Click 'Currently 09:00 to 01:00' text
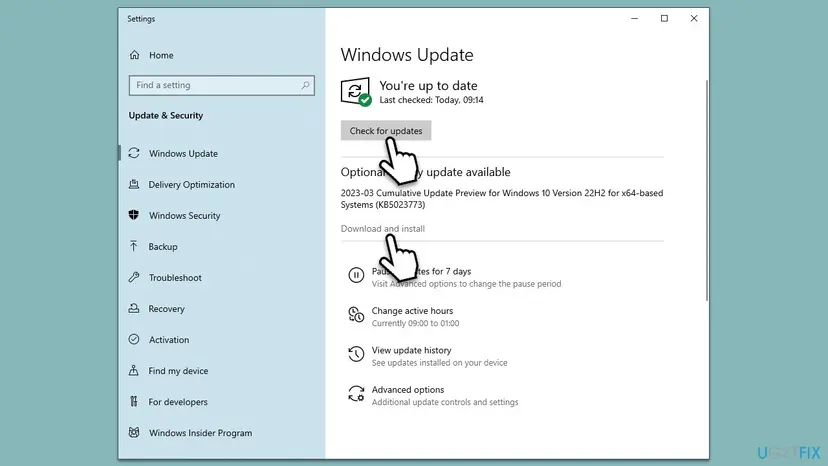This screenshot has width=828, height=466. click(416, 323)
